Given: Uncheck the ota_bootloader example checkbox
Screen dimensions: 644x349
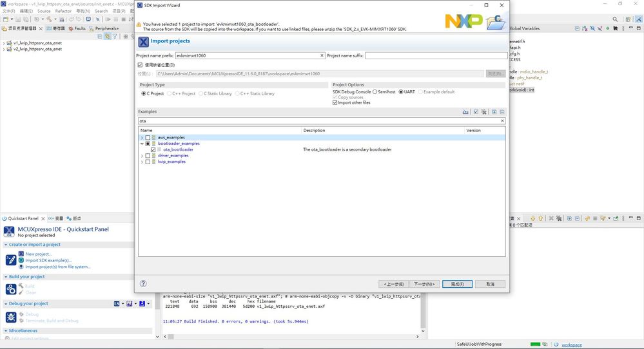Looking at the screenshot, I should point(153,149).
